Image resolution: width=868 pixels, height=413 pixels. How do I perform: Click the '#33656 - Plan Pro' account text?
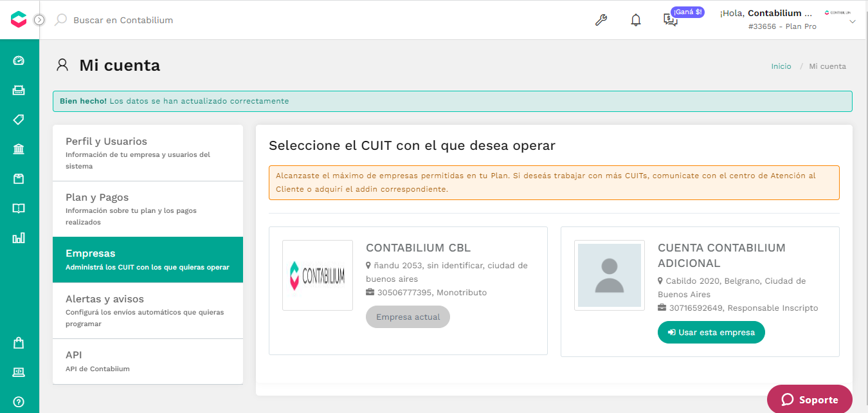782,27
